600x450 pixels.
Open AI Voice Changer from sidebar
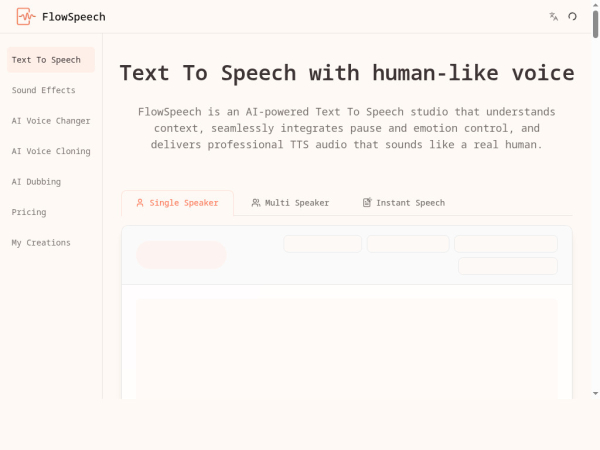[51, 121]
